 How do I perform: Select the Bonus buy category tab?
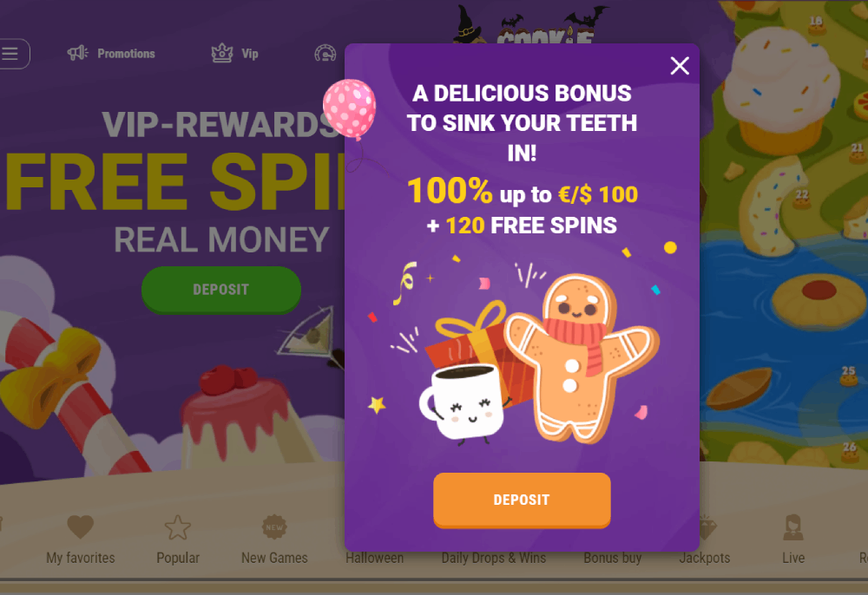coord(613,558)
